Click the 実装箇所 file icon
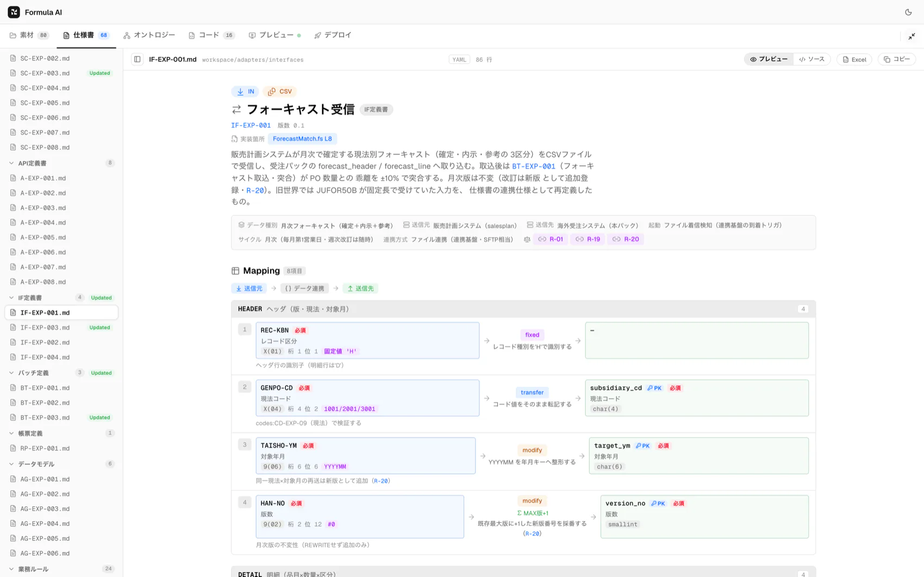Screen dimensions: 924x577 coord(234,139)
